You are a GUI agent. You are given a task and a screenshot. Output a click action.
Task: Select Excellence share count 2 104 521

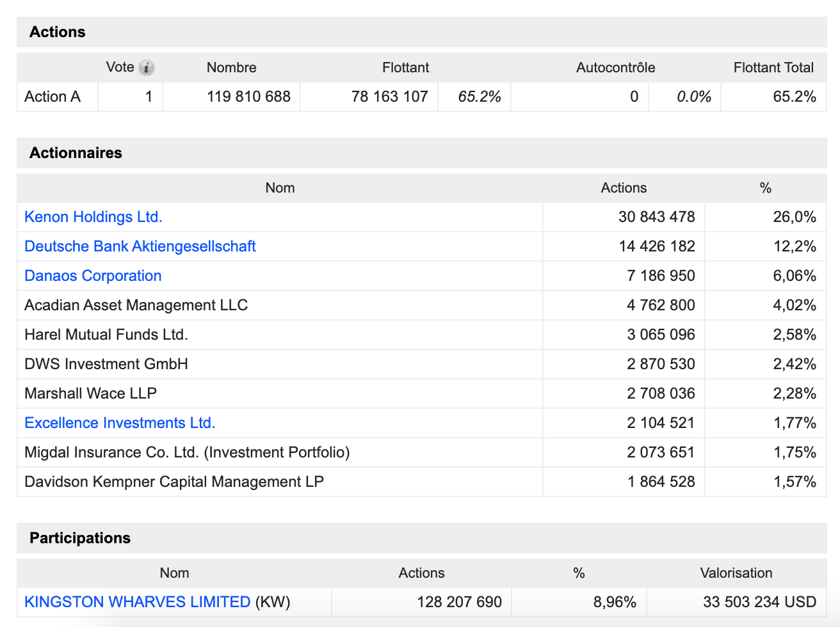coord(661,423)
